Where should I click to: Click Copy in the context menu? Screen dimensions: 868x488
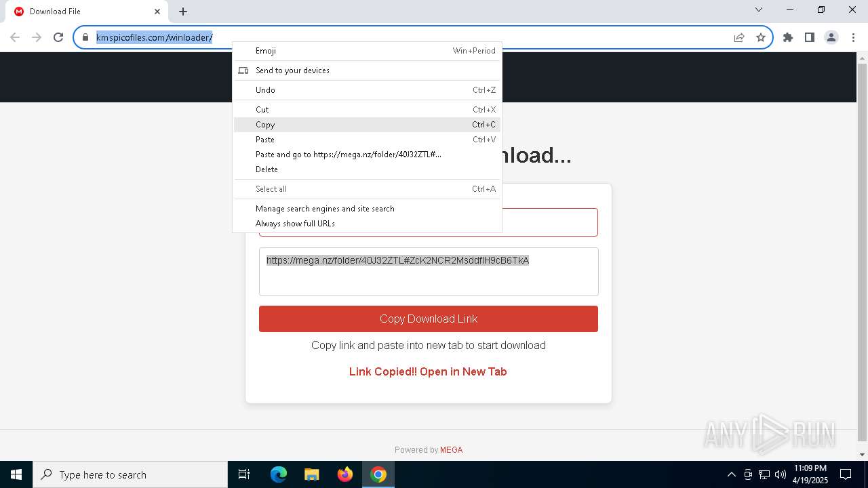click(367, 125)
